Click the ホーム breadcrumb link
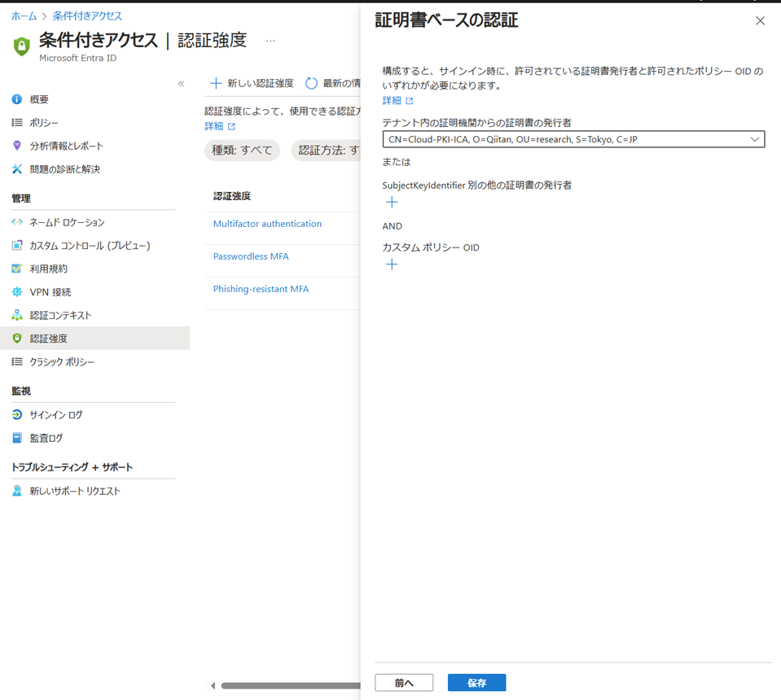The height and width of the screenshot is (700, 781). point(24,16)
